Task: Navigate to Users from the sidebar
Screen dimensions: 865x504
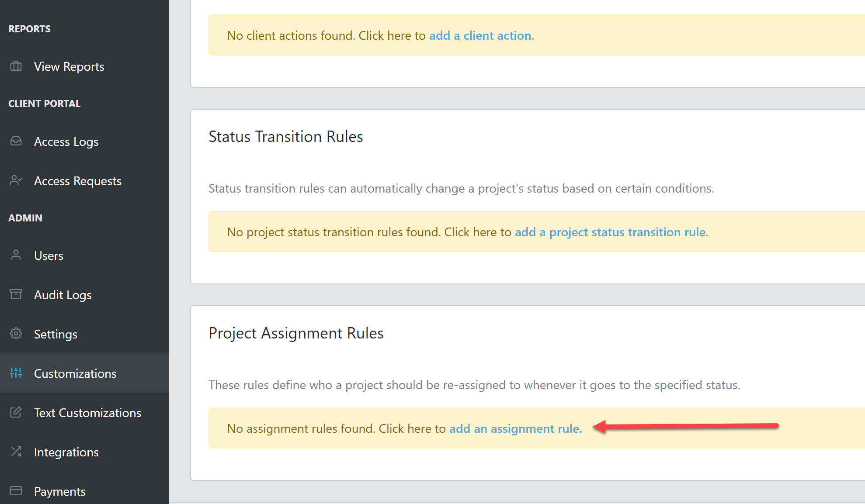Action: 48,255
